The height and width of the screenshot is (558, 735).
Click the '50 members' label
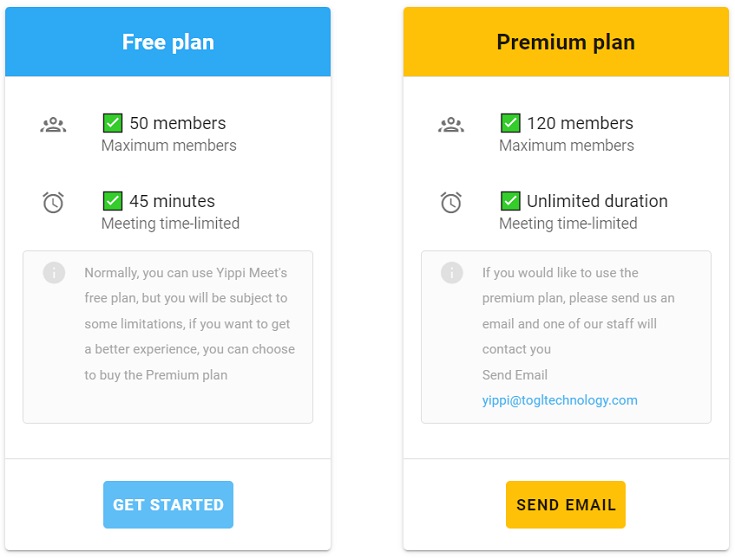[x=178, y=123]
